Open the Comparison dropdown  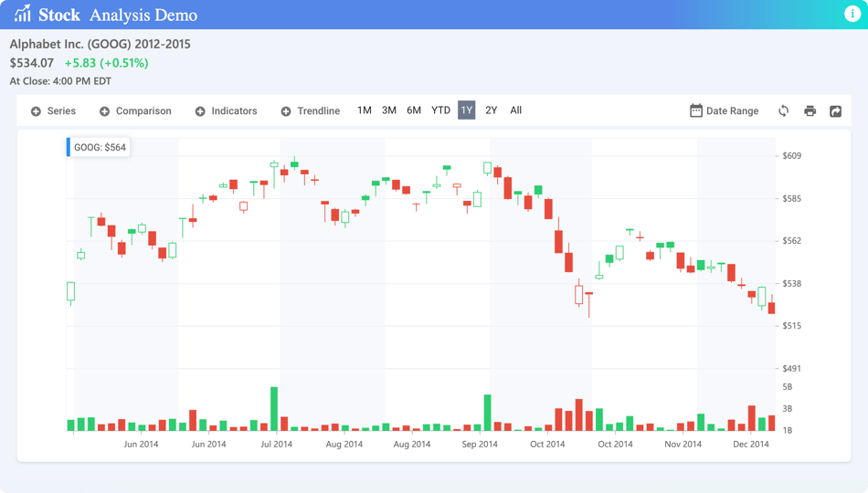pyautogui.click(x=135, y=110)
